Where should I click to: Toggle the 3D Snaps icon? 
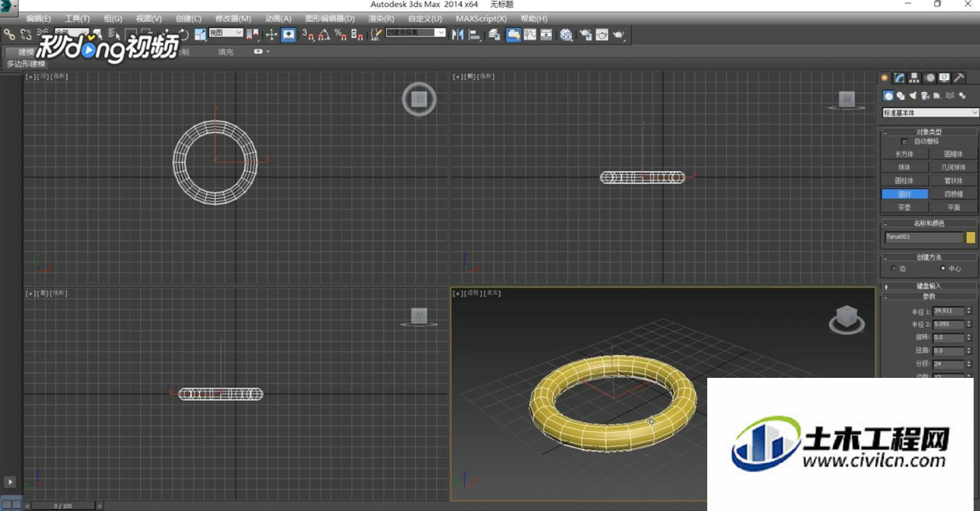308,35
